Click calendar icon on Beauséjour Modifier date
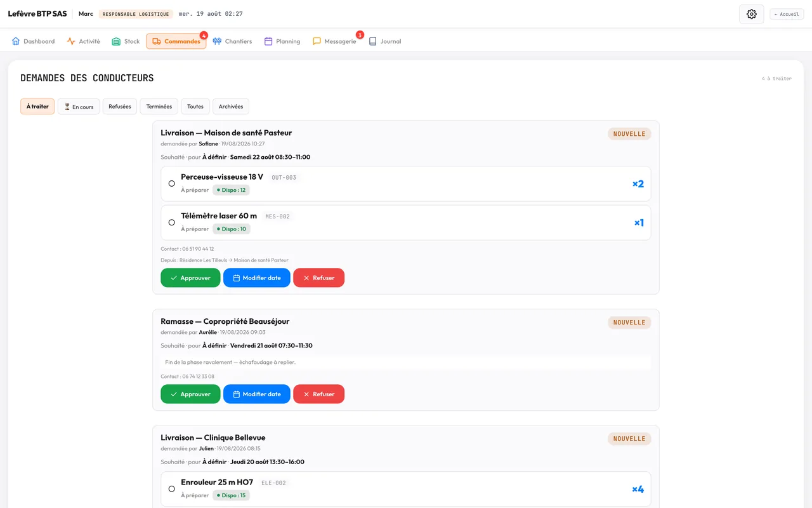The width and height of the screenshot is (812, 508). click(x=237, y=394)
